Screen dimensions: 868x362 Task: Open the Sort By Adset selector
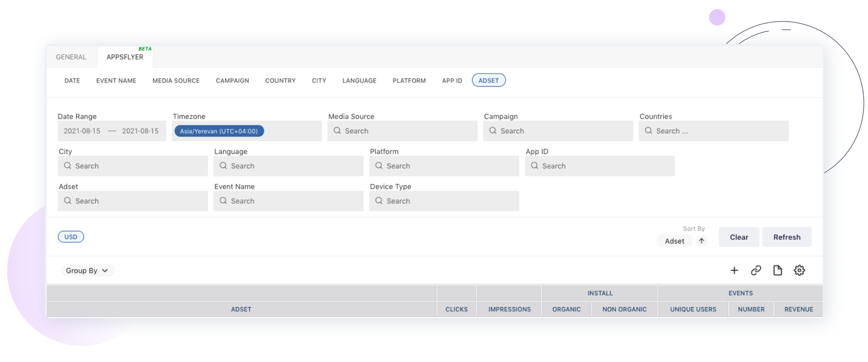(674, 241)
